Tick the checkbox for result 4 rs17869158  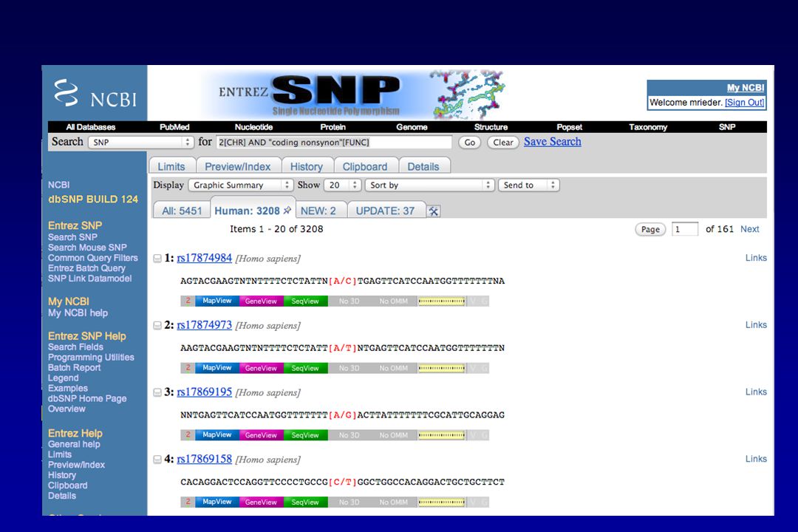[157, 460]
